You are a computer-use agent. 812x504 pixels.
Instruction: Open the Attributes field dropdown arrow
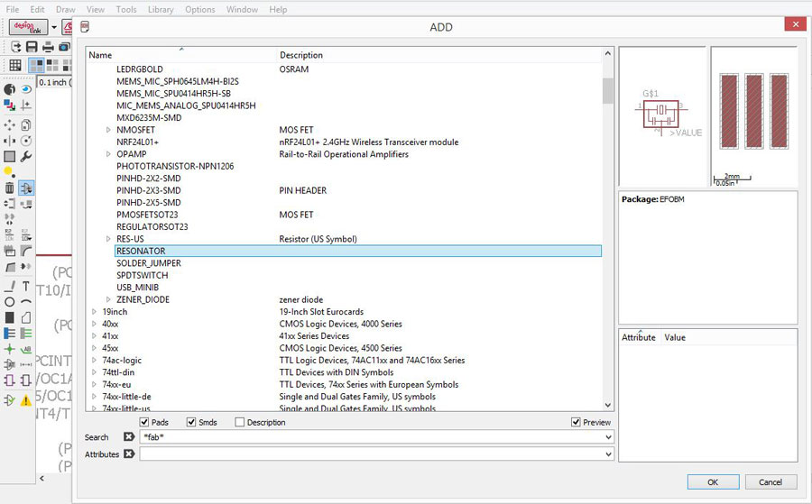click(608, 454)
